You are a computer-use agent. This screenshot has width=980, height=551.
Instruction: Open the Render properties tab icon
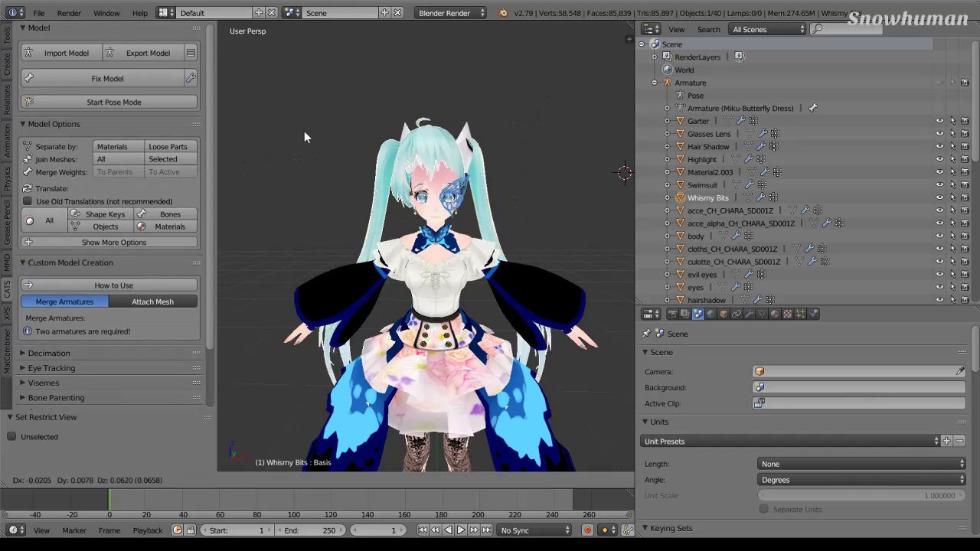click(672, 314)
